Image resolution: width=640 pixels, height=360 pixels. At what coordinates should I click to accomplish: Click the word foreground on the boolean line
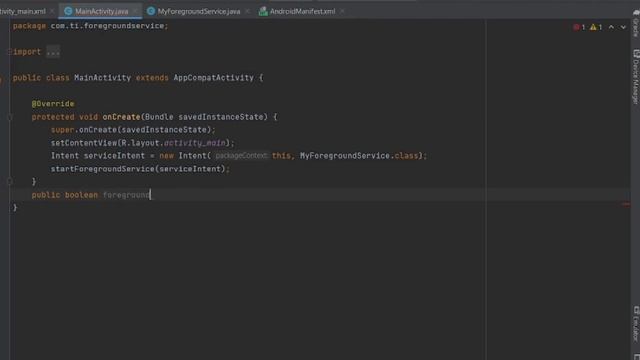pos(126,195)
